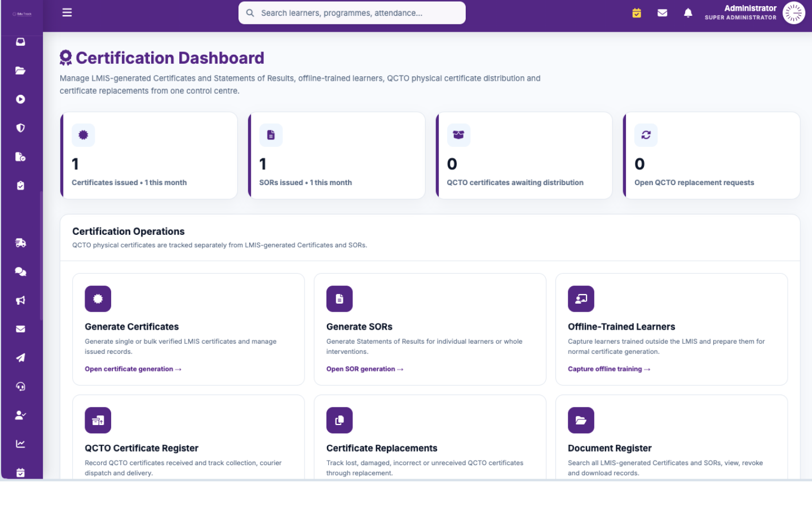Follow the Capture offline training link

(609, 369)
